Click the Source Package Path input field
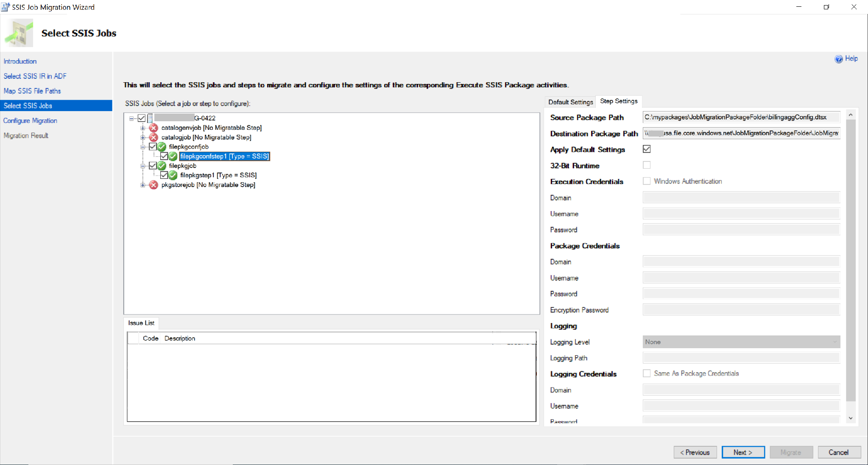Image resolution: width=868 pixels, height=465 pixels. [743, 118]
